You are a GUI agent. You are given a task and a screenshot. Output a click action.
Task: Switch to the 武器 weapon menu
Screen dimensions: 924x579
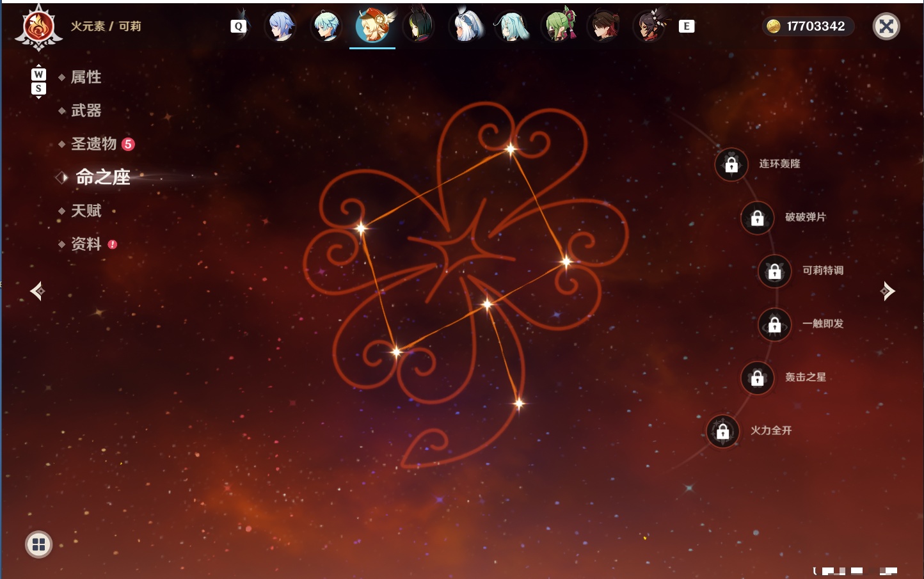pyautogui.click(x=86, y=111)
